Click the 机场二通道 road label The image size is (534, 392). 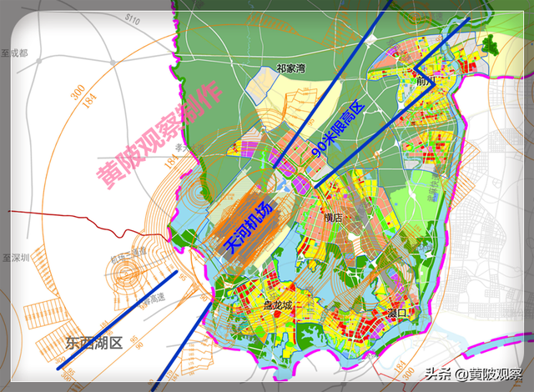point(128,255)
